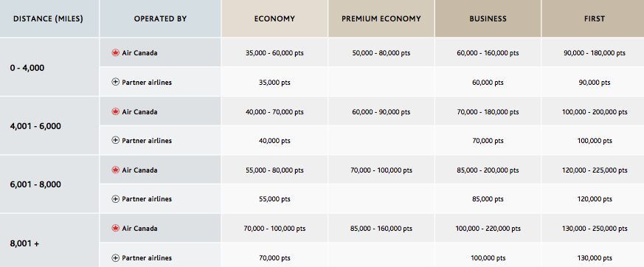Select the 0 - 4,000 distance band
Image resolution: width=644 pixels, height=267 pixels.
[27, 68]
